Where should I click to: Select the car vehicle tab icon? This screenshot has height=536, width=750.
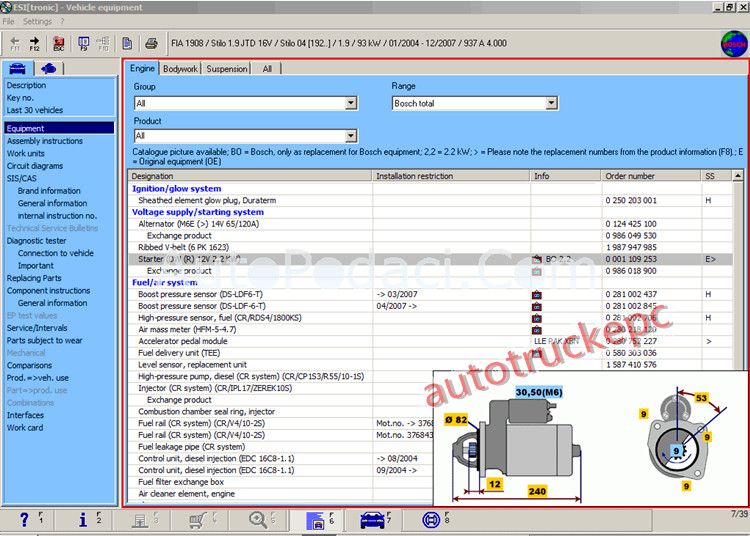17,68
